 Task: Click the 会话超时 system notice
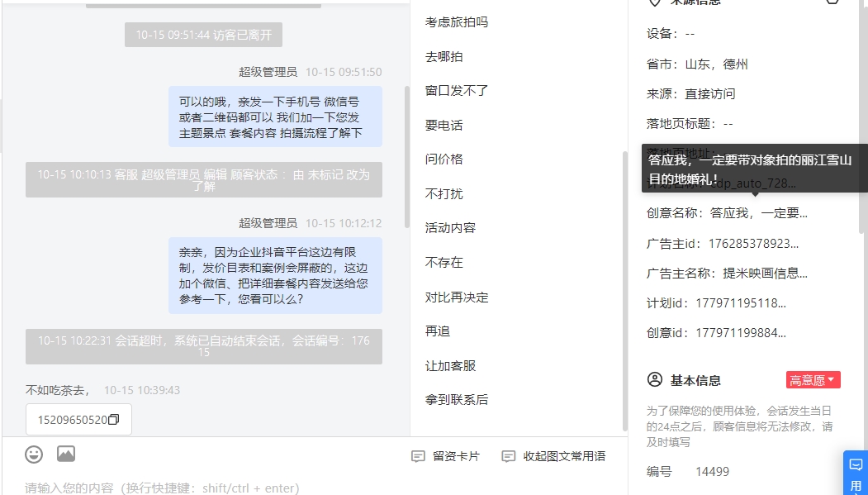[x=204, y=346]
